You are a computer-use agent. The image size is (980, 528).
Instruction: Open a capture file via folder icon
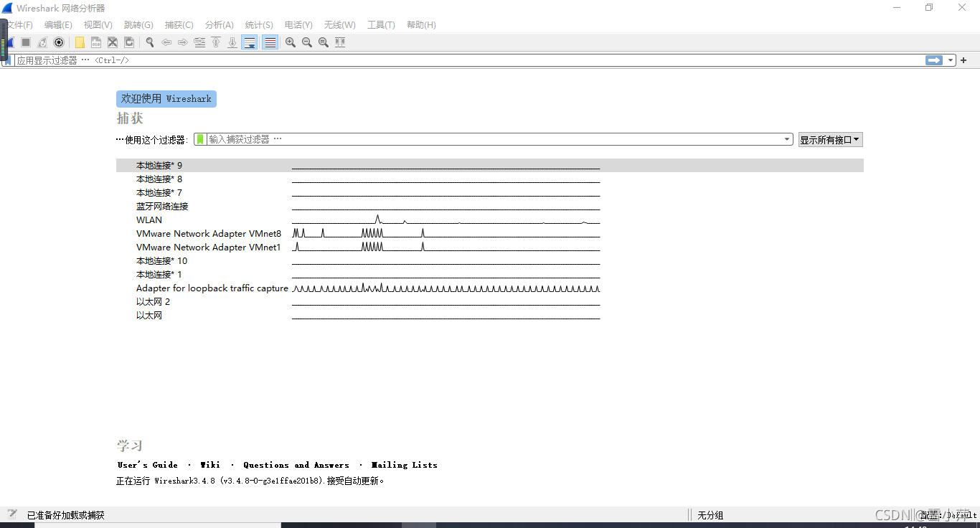80,42
